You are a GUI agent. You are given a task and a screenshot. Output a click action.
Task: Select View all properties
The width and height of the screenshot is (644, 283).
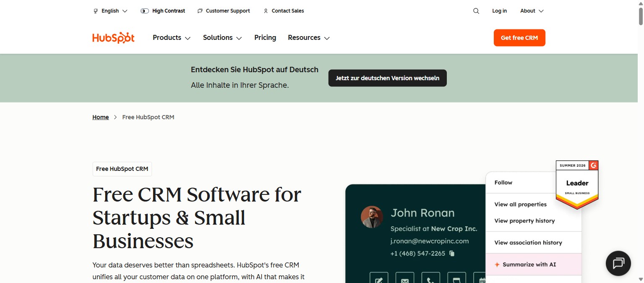point(521,204)
